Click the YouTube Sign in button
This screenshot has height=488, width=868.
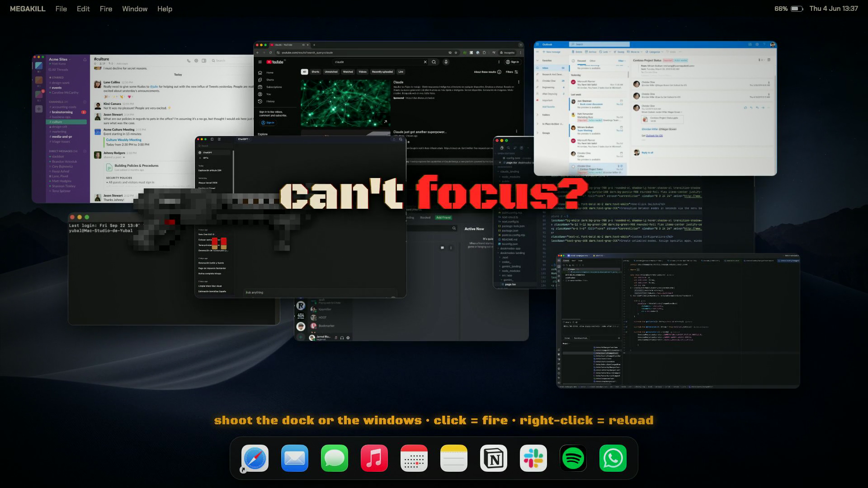coord(512,62)
